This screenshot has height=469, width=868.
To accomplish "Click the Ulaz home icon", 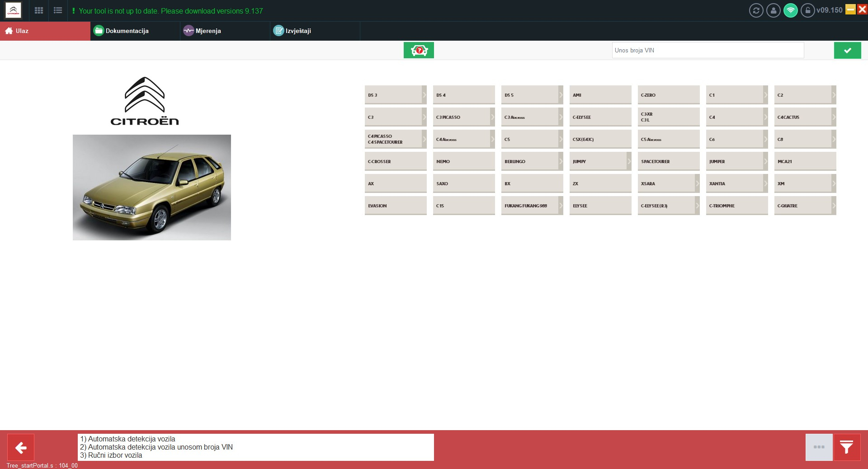I will (9, 31).
